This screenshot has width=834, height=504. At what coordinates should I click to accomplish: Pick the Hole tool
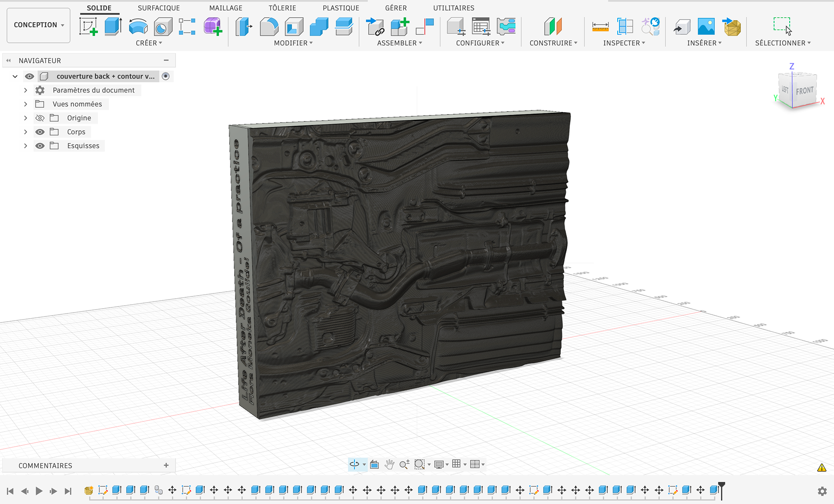(x=163, y=26)
